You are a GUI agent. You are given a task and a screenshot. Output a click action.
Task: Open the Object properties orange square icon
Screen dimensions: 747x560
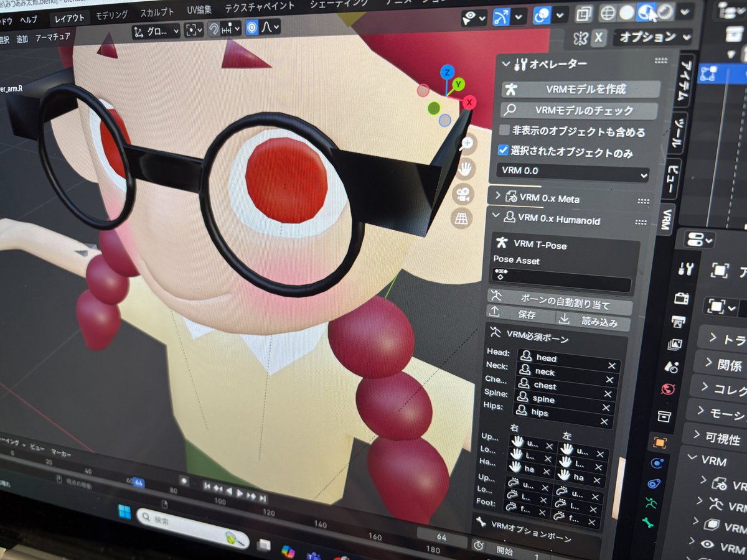tap(659, 442)
